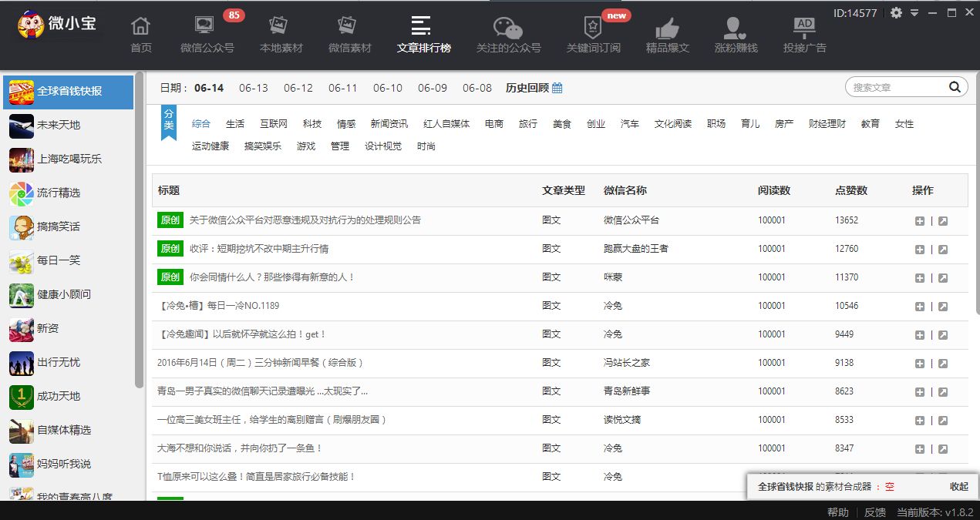The height and width of the screenshot is (520, 980).
Task: Open 帮助 in the bottom bar
Action: [838, 512]
